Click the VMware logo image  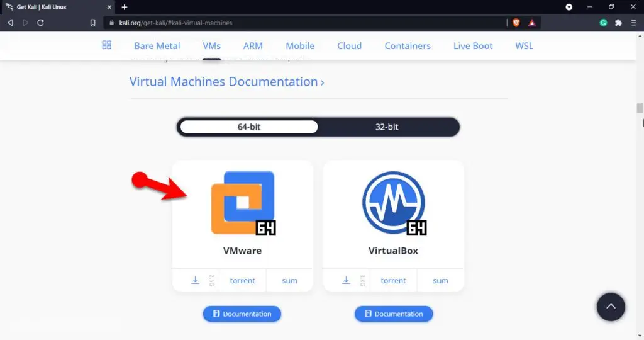click(243, 203)
